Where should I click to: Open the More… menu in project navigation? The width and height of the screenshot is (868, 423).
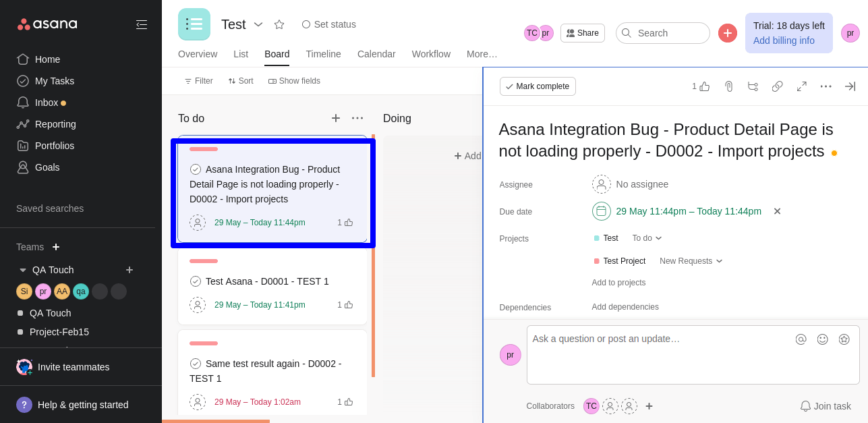tap(481, 54)
